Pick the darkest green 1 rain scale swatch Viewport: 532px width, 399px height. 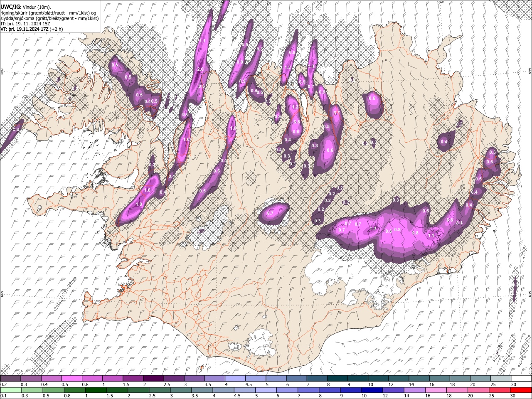96,390
